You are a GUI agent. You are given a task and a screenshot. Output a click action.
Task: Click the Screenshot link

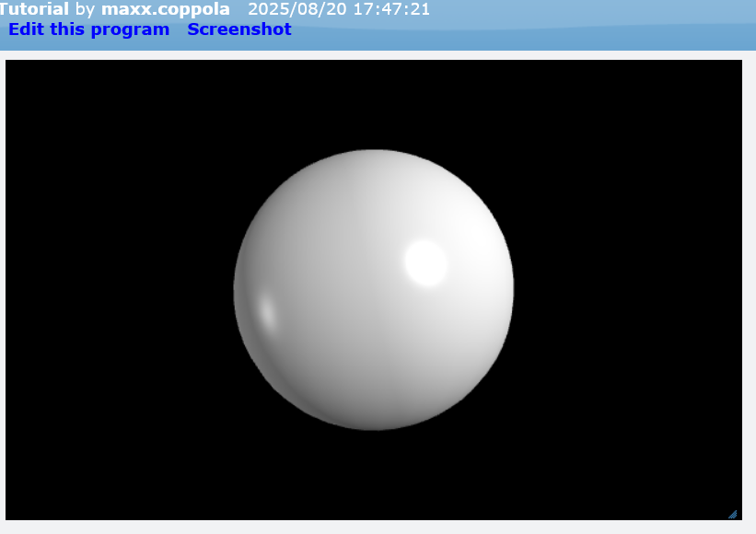pyautogui.click(x=239, y=29)
